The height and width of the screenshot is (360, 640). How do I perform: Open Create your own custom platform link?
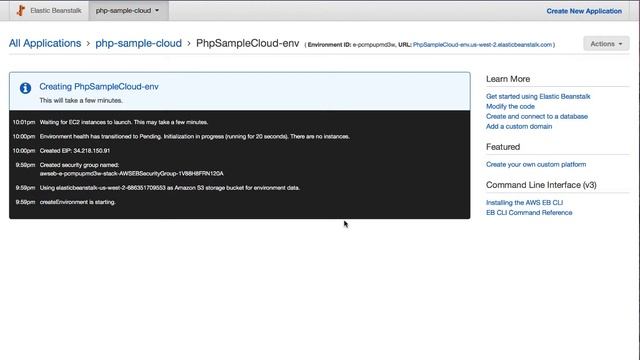click(536, 164)
